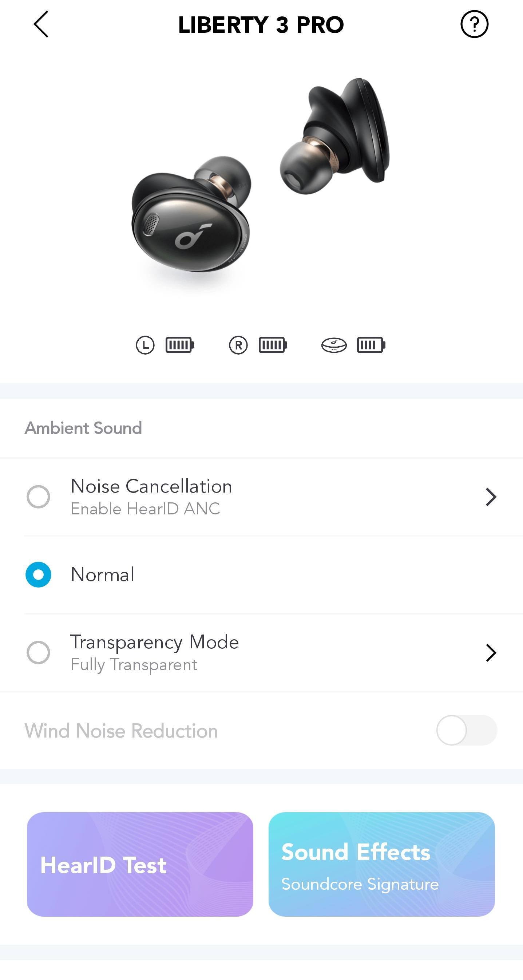Tap the right earbud R icon
This screenshot has width=523, height=980.
238,345
